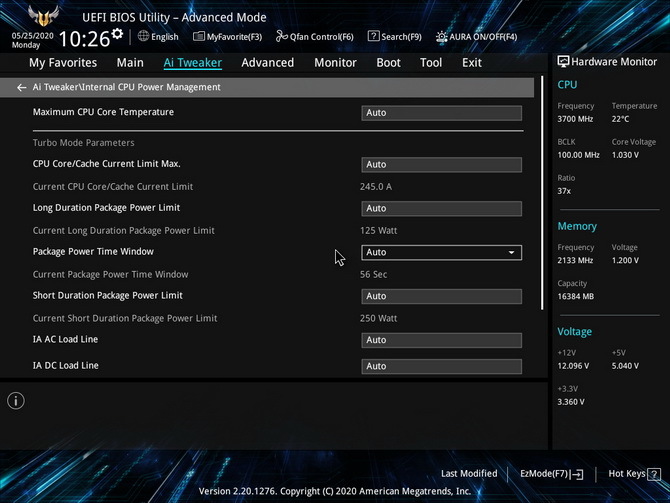Click the back arrow in the breadcrumb bar
Image resolution: width=670 pixels, height=503 pixels.
click(x=21, y=88)
